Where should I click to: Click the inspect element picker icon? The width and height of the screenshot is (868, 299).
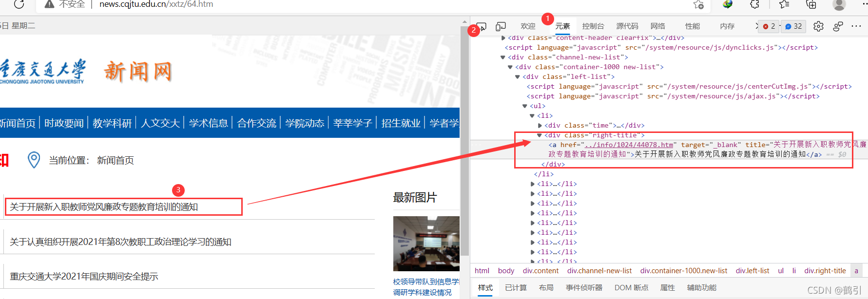pyautogui.click(x=482, y=26)
